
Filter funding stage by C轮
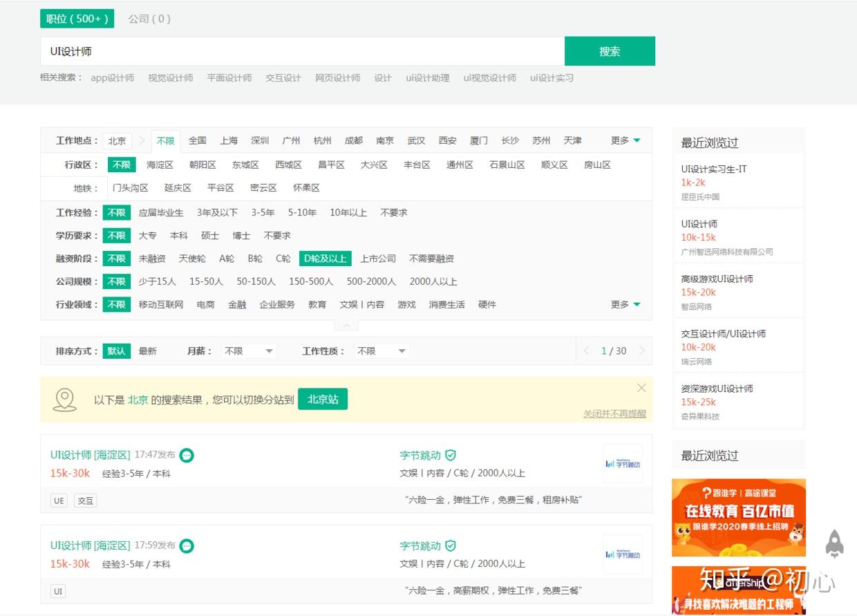pyautogui.click(x=283, y=259)
